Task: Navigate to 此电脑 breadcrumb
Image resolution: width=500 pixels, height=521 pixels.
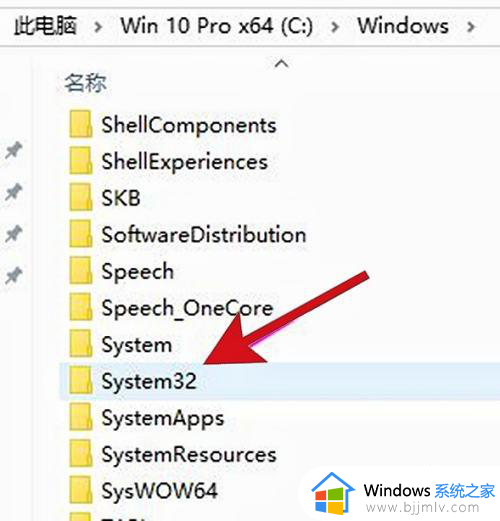Action: [x=45, y=26]
